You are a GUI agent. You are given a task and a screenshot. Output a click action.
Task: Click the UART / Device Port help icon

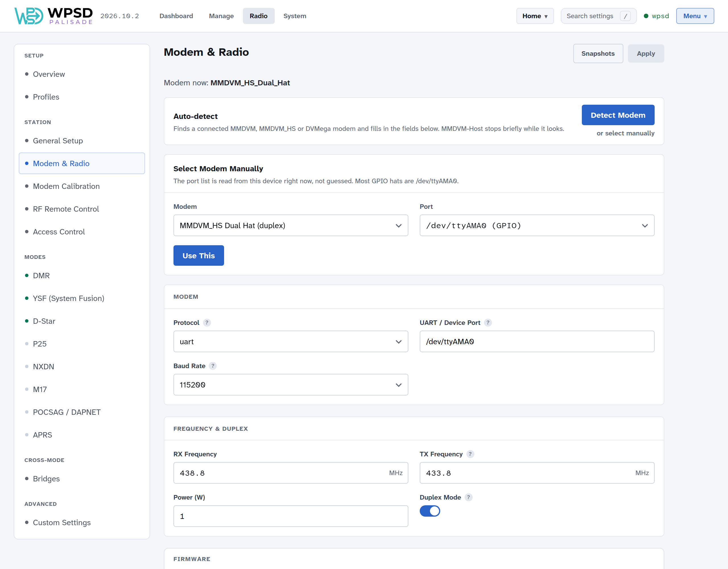(488, 323)
